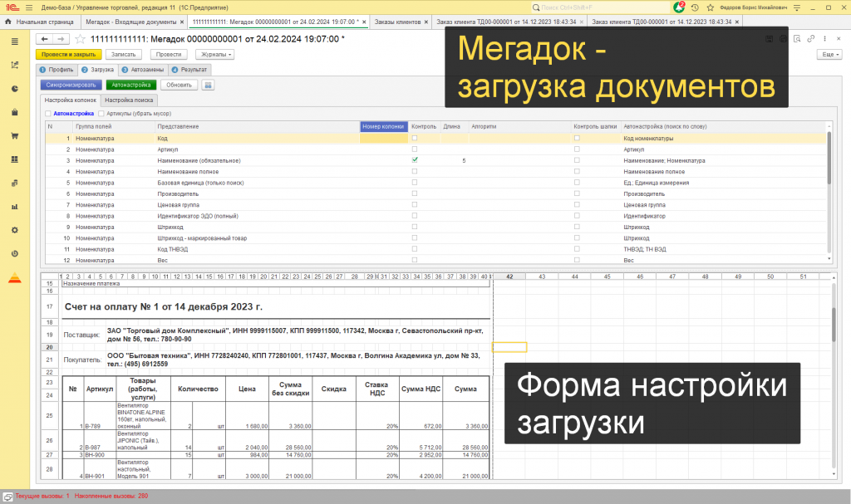Screen dimensions: 851x504
Task: Open the history clock icon in title bar
Action: click(x=695, y=7)
